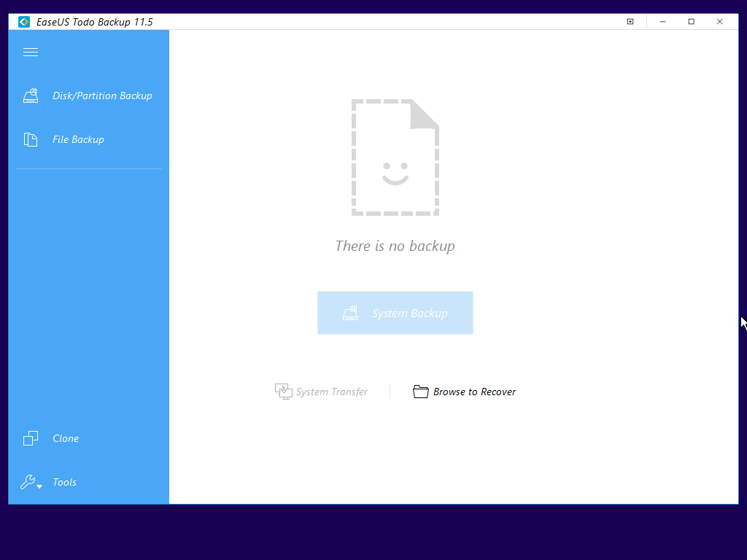
Task: Open the System Transfer link
Action: (x=332, y=392)
